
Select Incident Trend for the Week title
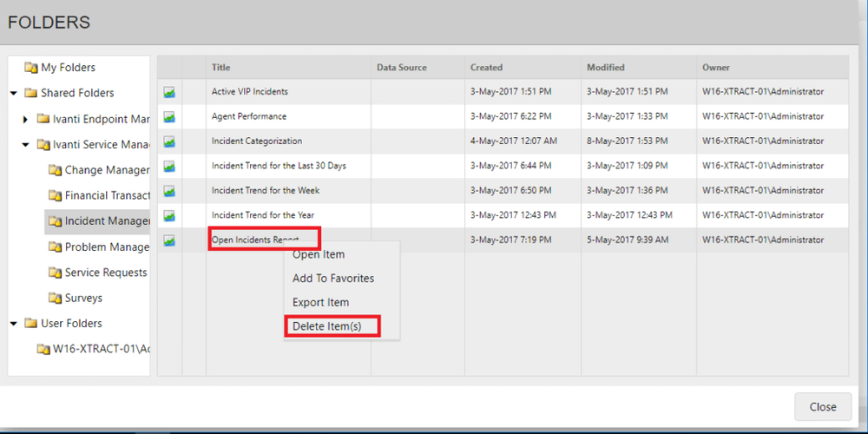[266, 190]
